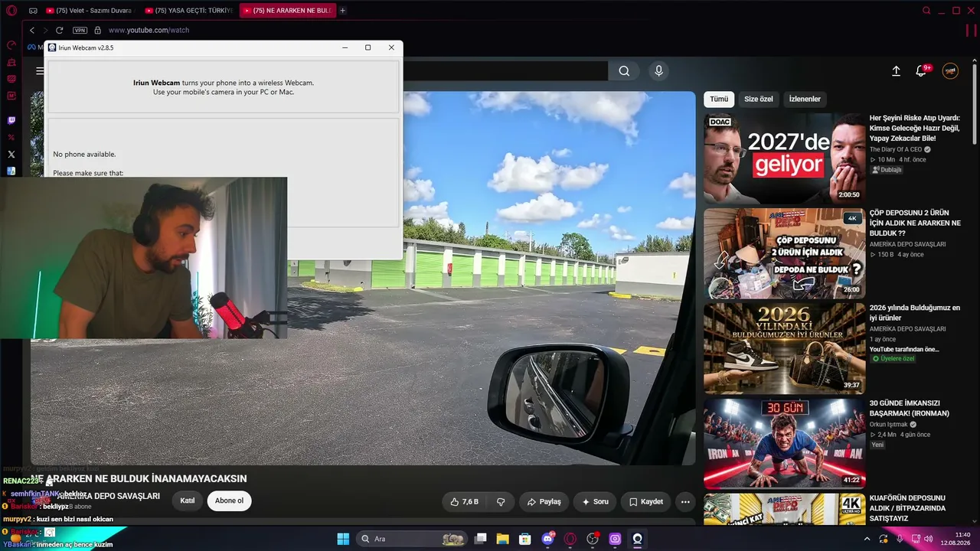Viewport: 980px width, 551px height.
Task: Go back using the browser back arrow
Action: point(32,30)
